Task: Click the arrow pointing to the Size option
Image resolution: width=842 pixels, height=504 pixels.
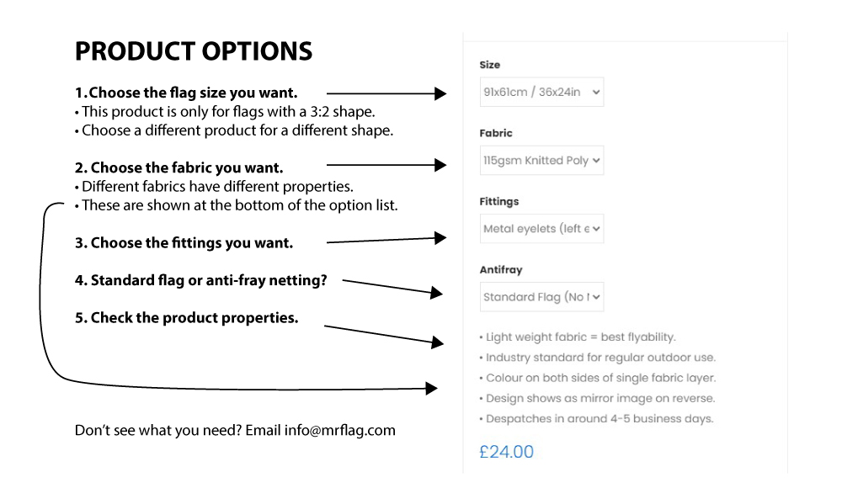Action: click(x=386, y=93)
